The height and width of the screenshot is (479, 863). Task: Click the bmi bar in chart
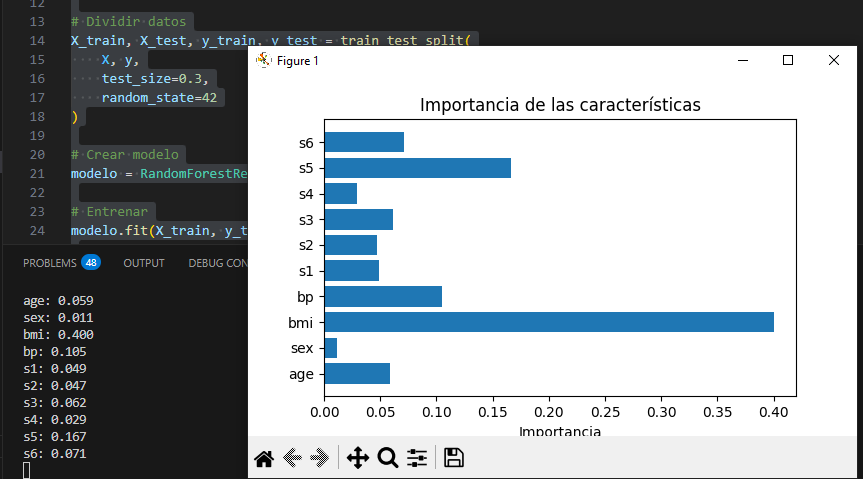[549, 322]
